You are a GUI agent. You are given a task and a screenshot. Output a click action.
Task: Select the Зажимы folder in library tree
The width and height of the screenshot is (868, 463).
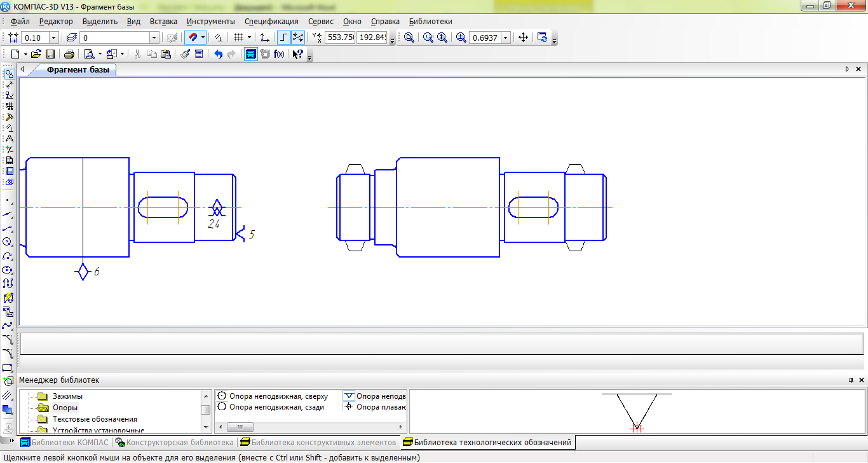67,396
